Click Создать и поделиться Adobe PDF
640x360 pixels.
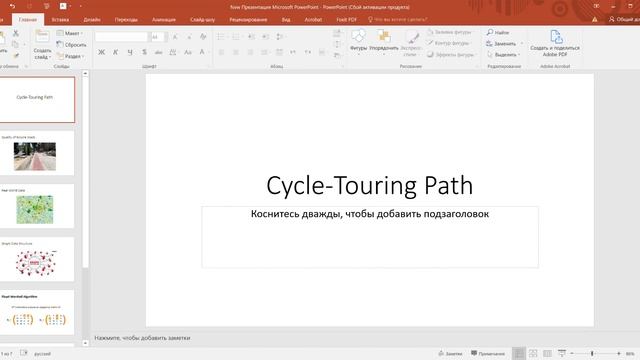click(x=555, y=43)
